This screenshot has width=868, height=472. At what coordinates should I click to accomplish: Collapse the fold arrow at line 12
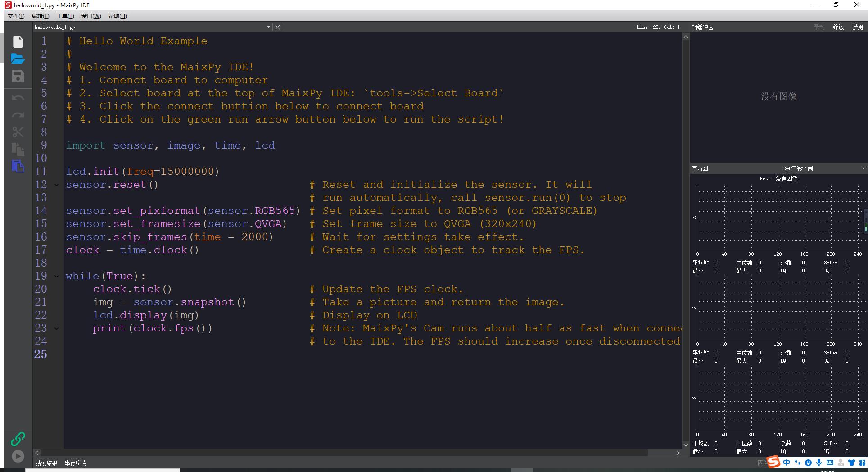pyautogui.click(x=56, y=185)
